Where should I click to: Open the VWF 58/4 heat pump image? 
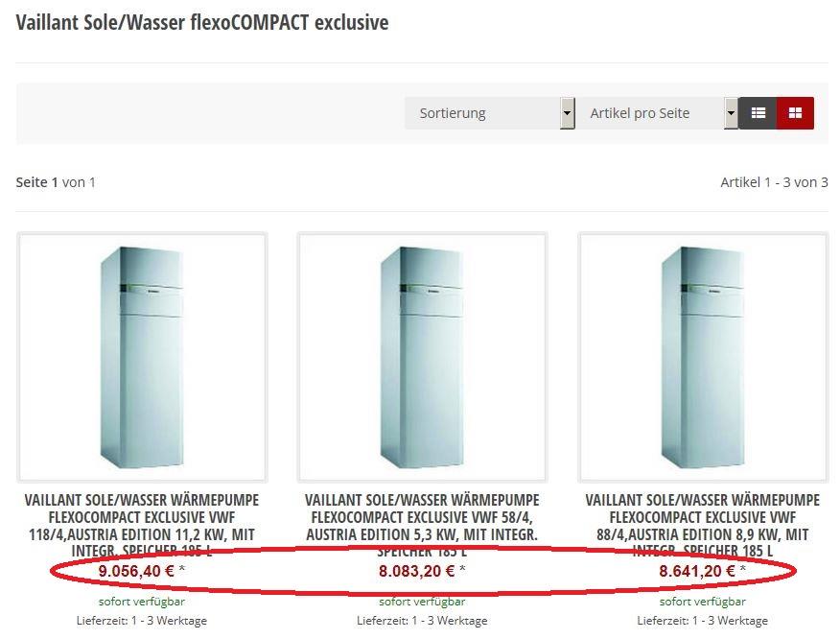click(422, 357)
